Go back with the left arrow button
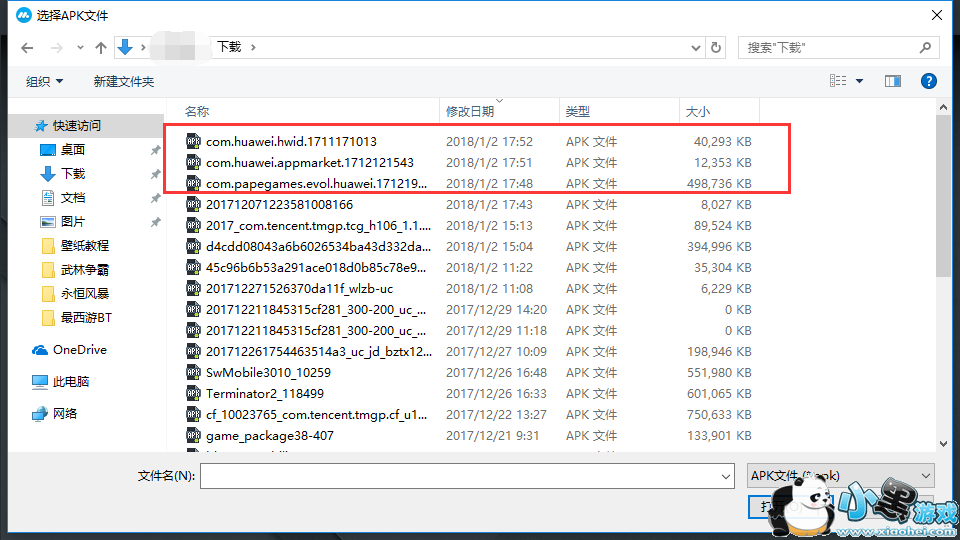Viewport: 960px width, 540px height. [27, 48]
